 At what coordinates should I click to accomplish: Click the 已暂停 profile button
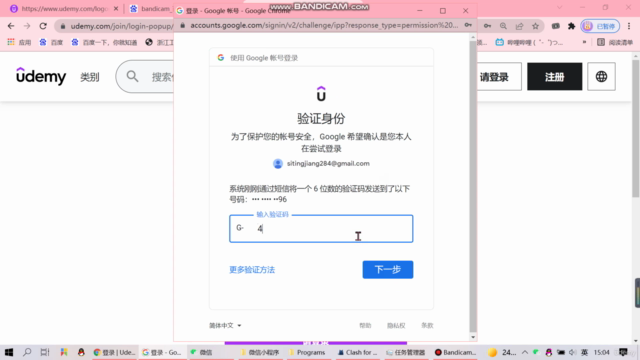coord(600,26)
